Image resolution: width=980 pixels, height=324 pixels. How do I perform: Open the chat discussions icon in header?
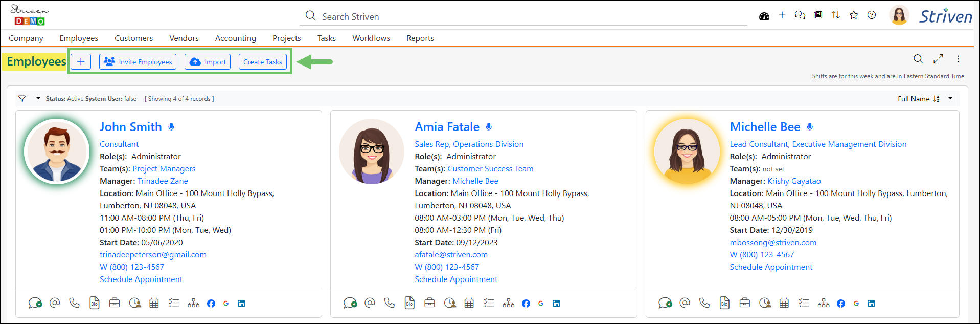click(x=800, y=15)
